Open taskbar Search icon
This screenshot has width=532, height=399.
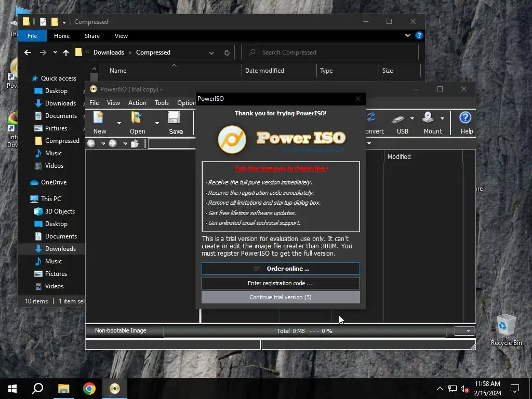(x=37, y=389)
